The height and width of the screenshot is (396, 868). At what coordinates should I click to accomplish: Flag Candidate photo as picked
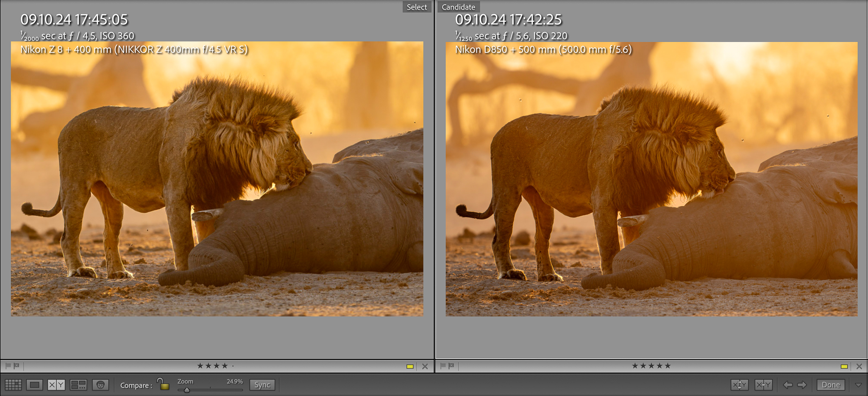pyautogui.click(x=443, y=366)
